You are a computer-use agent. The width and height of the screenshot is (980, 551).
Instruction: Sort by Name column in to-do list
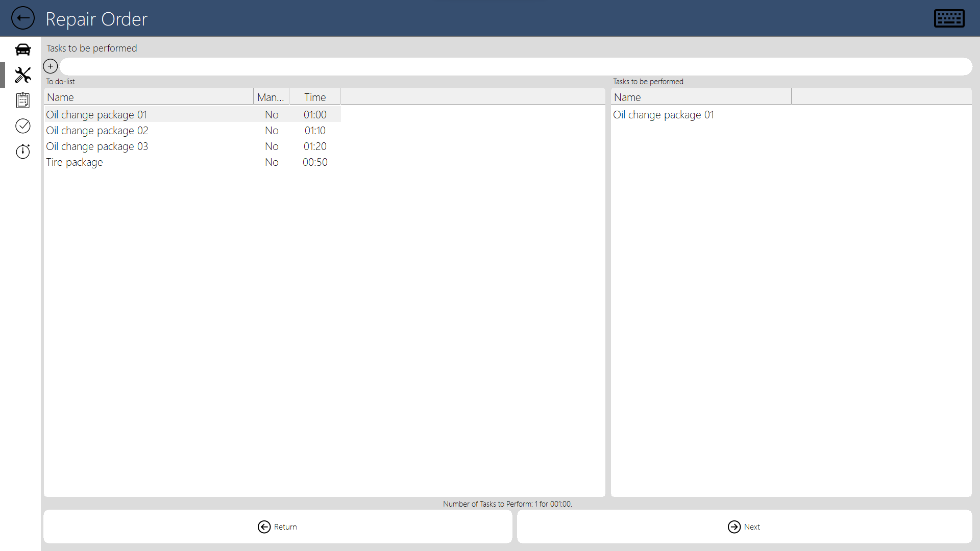(148, 97)
